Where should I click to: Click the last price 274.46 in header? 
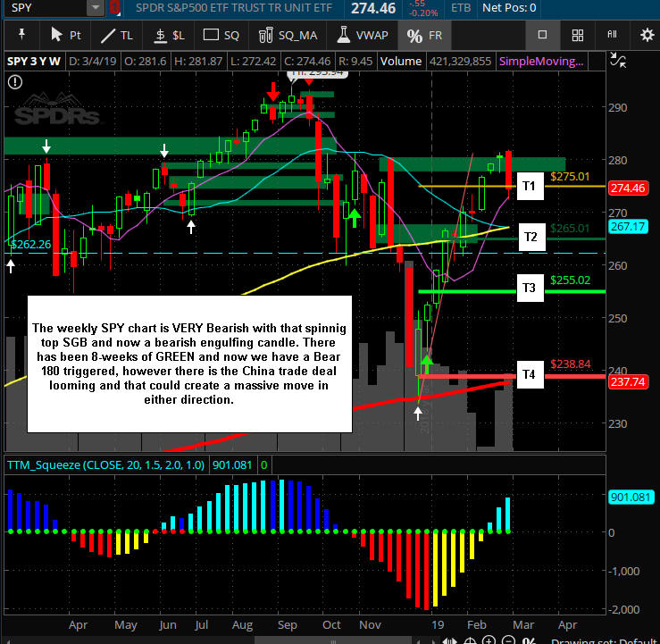[x=373, y=8]
